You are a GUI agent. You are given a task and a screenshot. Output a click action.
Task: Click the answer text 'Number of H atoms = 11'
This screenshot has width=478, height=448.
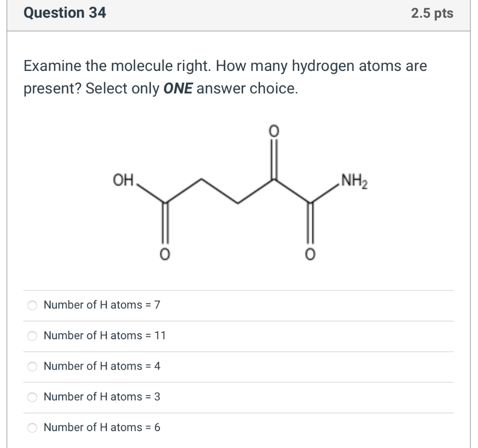coord(104,336)
